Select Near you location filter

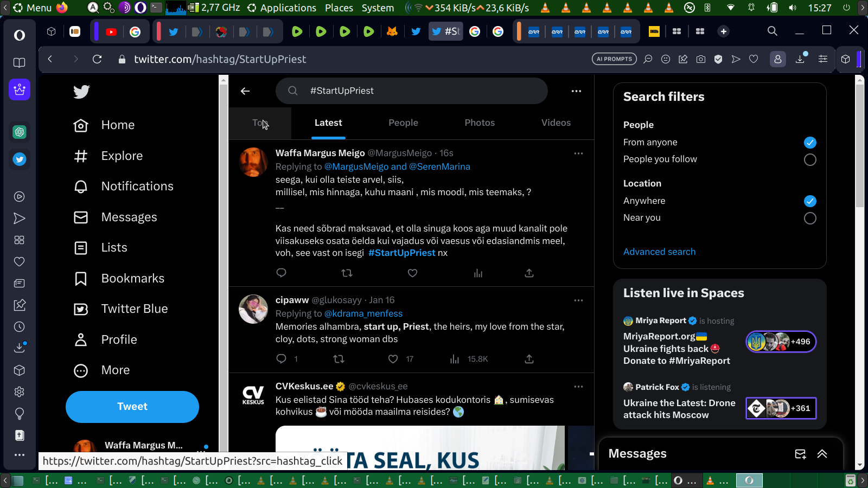[x=810, y=218]
